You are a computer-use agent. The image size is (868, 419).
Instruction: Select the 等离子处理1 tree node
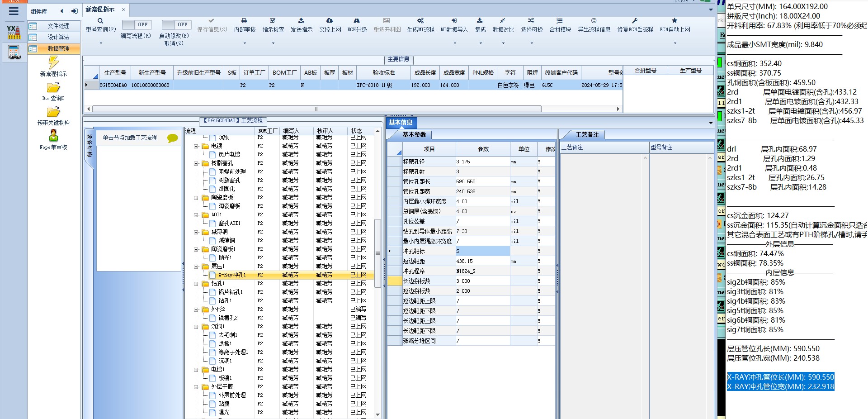(x=233, y=352)
